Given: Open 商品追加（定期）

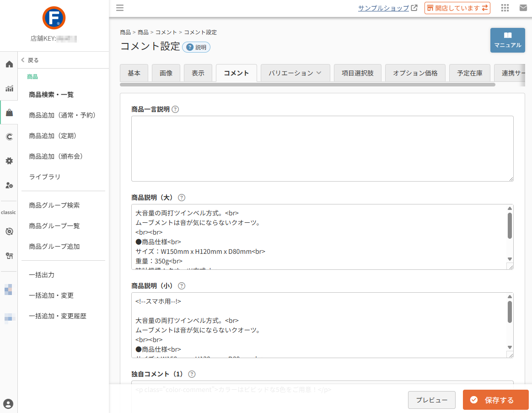Looking at the screenshot, I should click(x=54, y=136).
